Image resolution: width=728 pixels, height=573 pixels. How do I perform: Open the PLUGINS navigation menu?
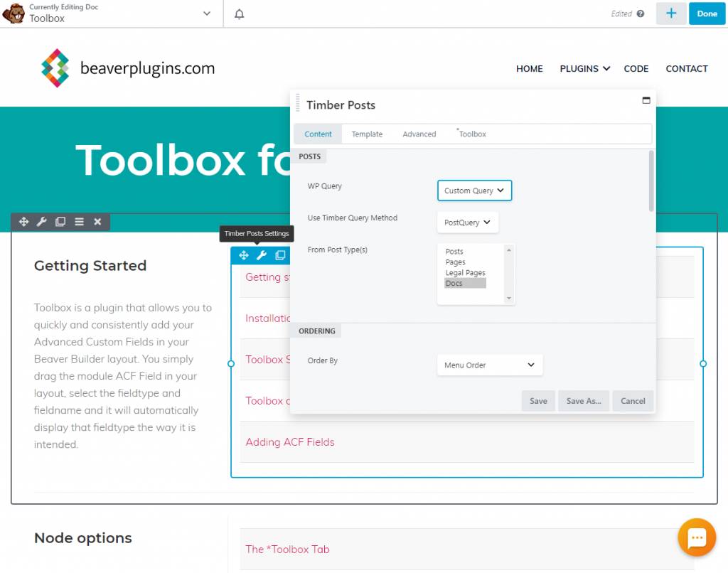(584, 68)
